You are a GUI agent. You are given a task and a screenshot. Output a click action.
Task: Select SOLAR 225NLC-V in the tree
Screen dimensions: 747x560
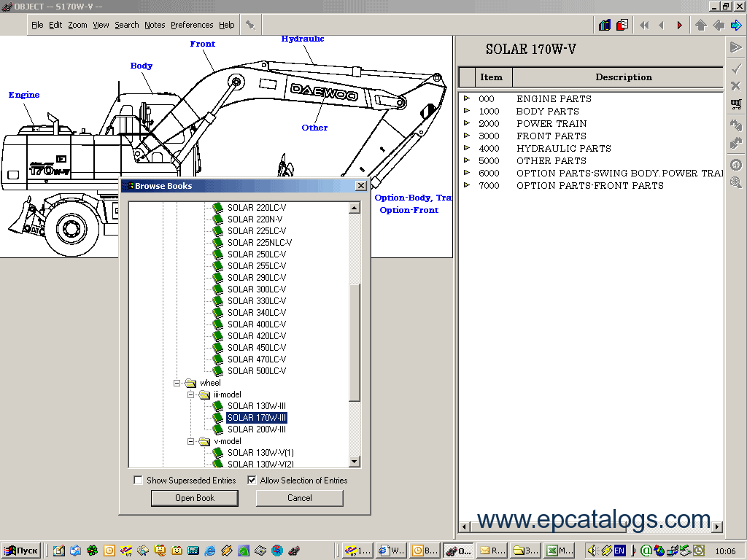click(260, 243)
